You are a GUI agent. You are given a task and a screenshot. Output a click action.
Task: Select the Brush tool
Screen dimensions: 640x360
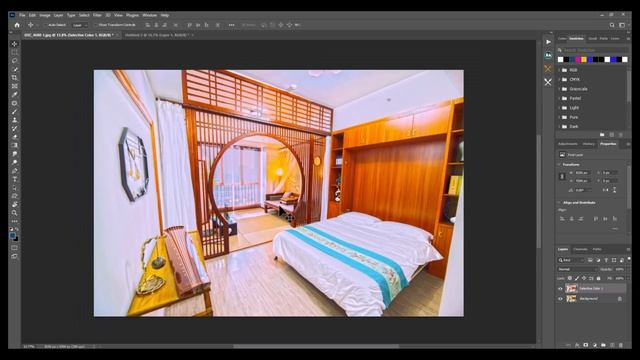tap(15, 111)
